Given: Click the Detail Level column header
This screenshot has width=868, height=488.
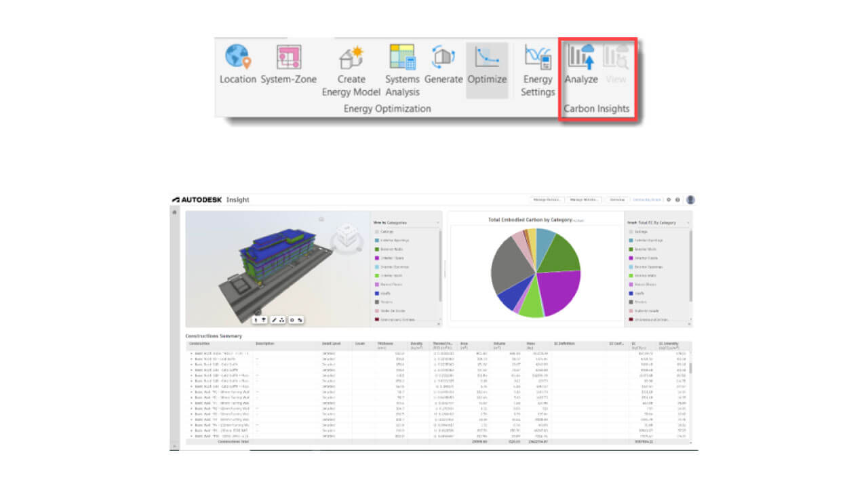Looking at the screenshot, I should 331,344.
